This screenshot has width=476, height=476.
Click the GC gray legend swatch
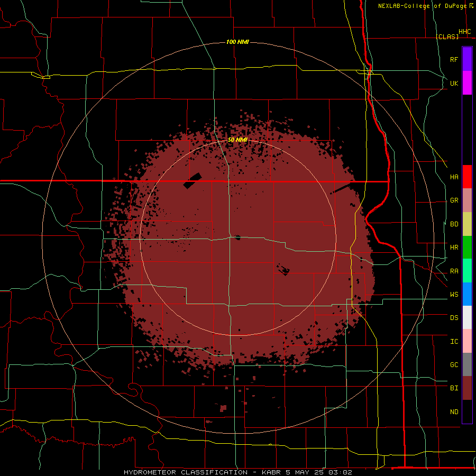coord(467,364)
